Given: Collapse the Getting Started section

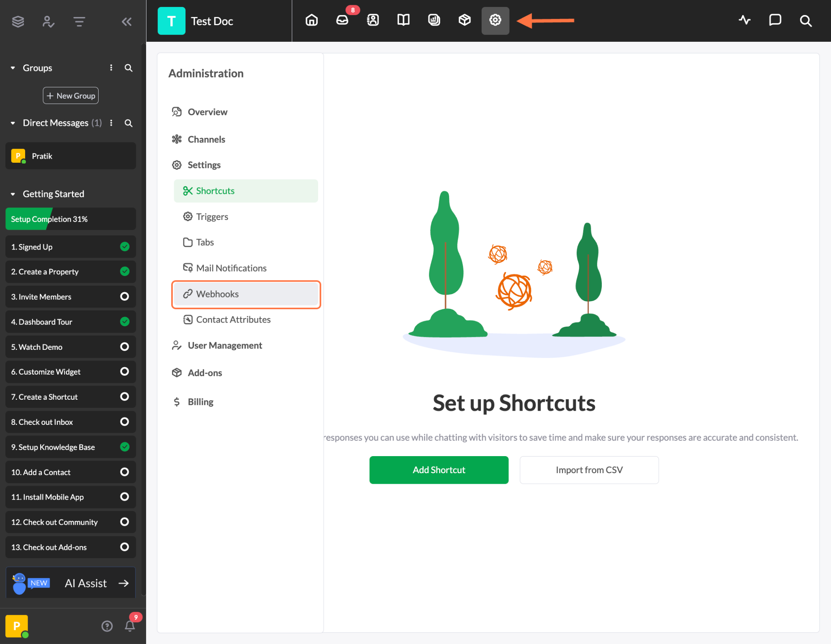Looking at the screenshot, I should click(12, 194).
